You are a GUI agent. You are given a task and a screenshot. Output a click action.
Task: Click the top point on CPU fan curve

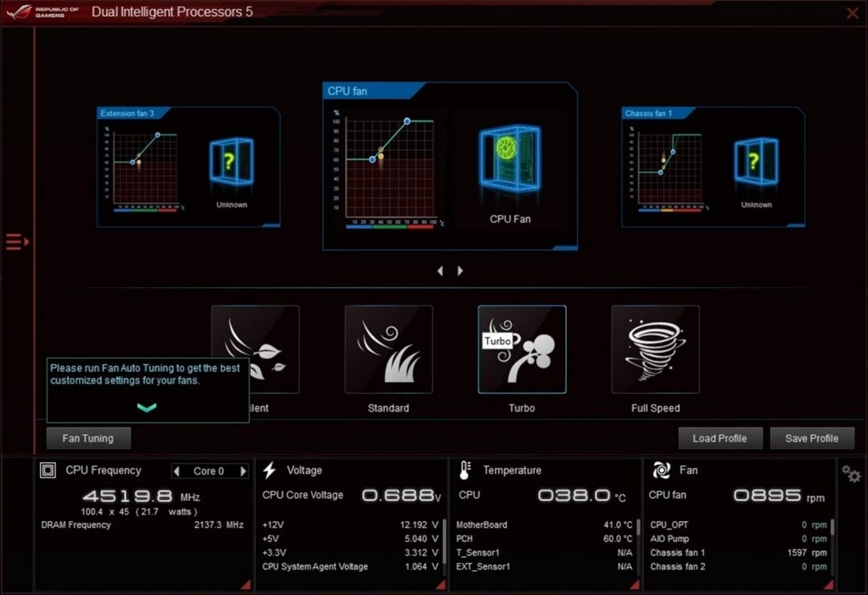coord(407,121)
